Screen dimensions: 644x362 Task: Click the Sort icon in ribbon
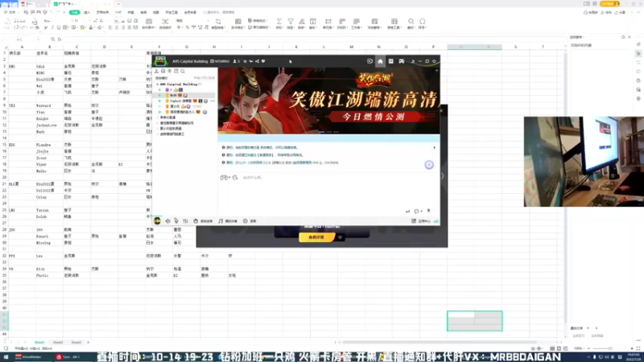(x=301, y=22)
